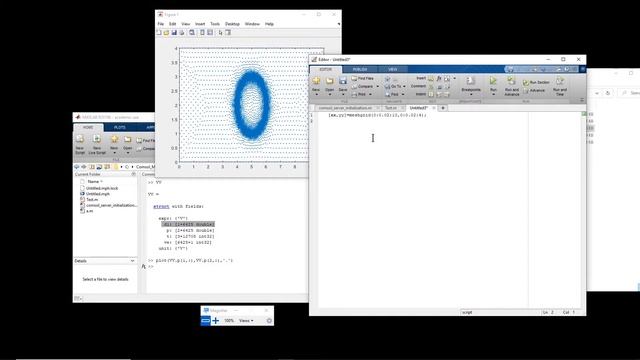Click the Magnifier zoom in plus button
The width and height of the screenshot is (640, 360).
coord(216,321)
